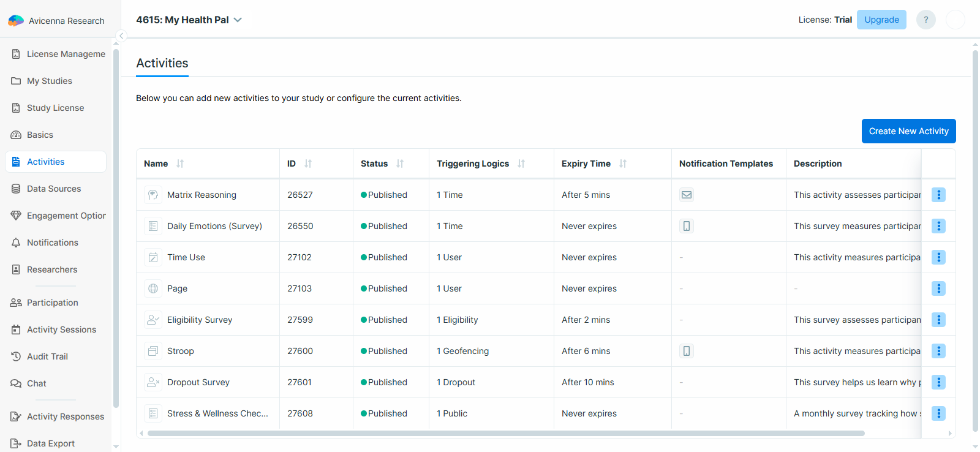Screen dimensions: 980x452
Task: Click the Create New Activity button
Action: (908, 131)
